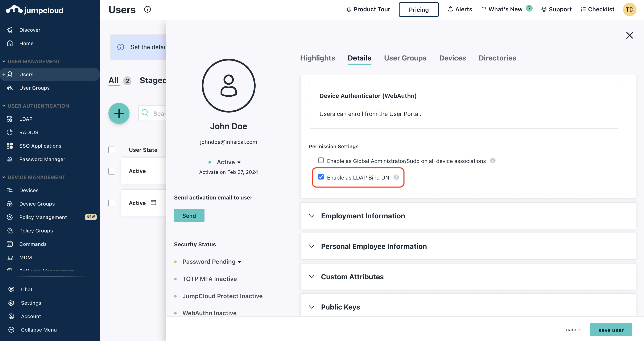644x341 pixels.
Task: Open Commands terminal icon
Action: 10,244
